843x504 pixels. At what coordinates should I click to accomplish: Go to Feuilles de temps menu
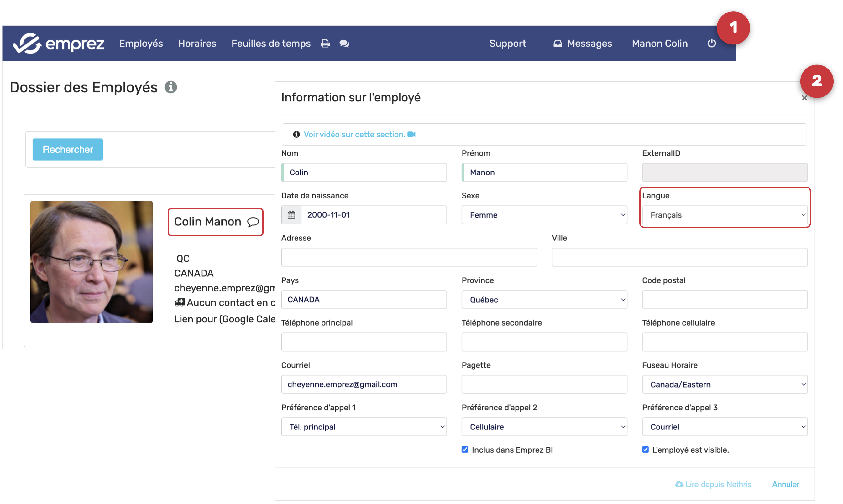[x=271, y=44]
